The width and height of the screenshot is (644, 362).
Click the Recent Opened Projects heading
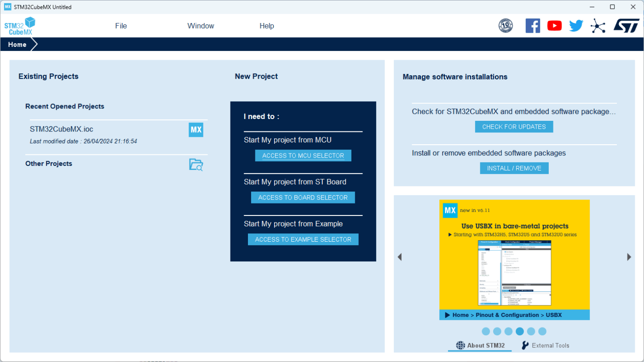[x=65, y=106]
